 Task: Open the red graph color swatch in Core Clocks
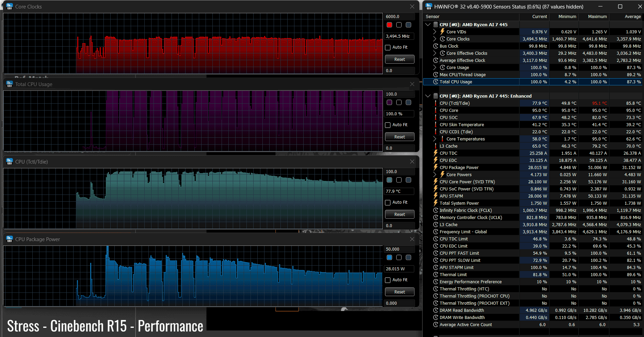[x=389, y=25]
